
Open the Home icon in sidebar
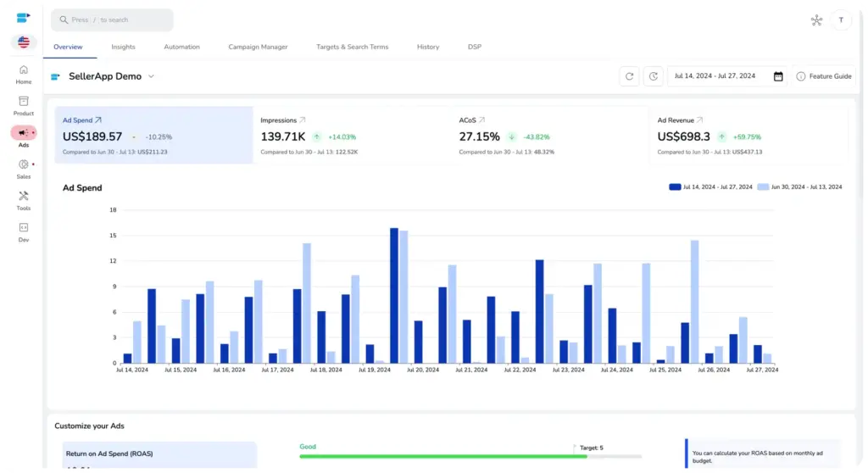tap(24, 70)
